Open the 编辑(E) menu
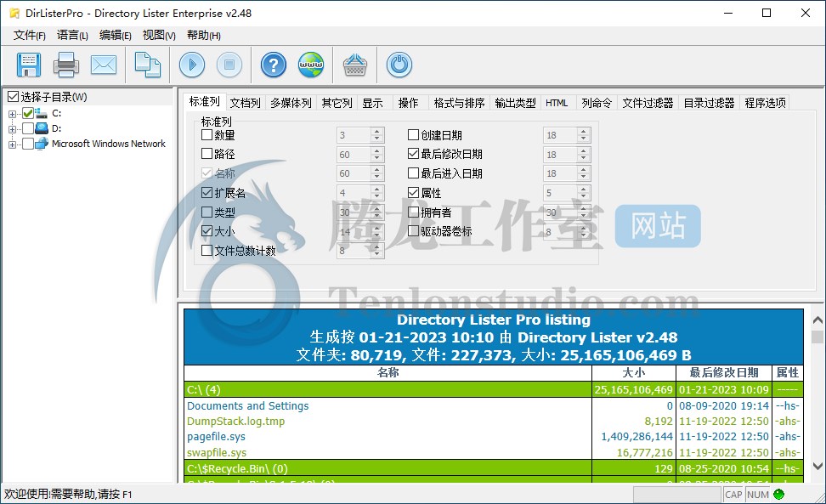Screen dimensions: 826x504 tap(116, 36)
